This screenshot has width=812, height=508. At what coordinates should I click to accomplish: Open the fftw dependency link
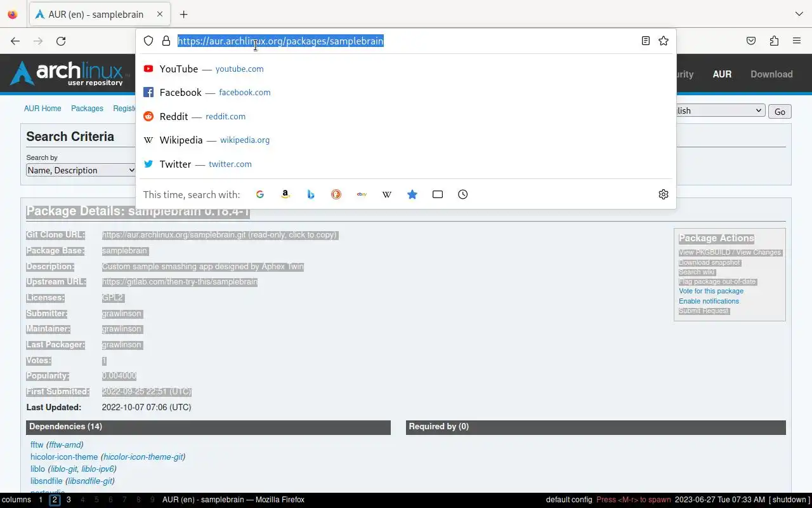(x=37, y=445)
